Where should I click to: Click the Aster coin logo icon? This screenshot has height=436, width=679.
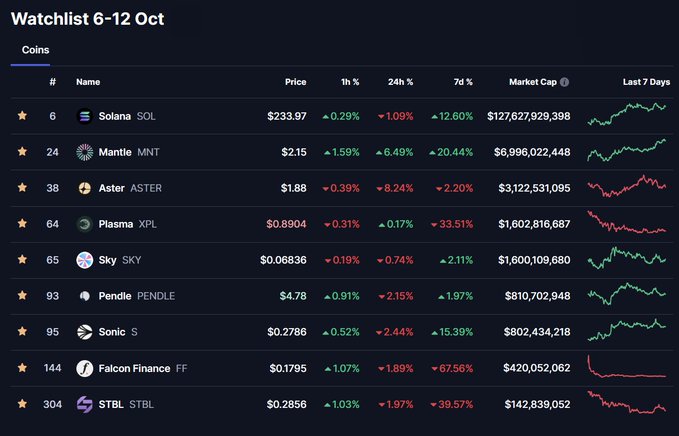tap(84, 188)
